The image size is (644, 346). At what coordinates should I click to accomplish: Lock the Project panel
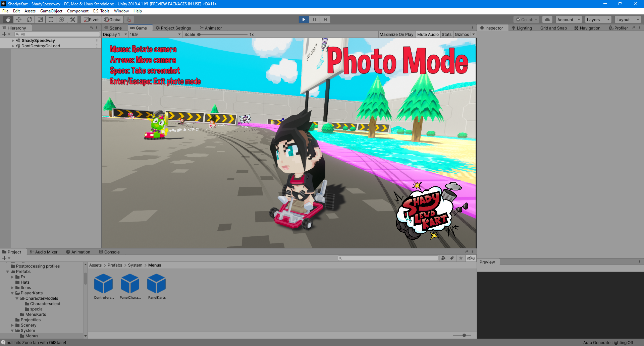pos(467,251)
